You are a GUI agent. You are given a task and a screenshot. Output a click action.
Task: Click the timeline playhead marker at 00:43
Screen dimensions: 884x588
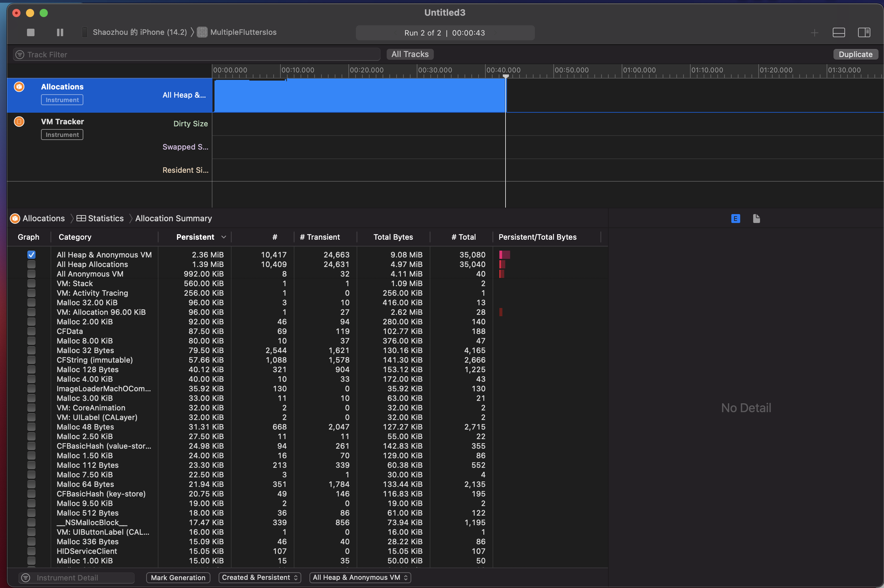click(506, 76)
